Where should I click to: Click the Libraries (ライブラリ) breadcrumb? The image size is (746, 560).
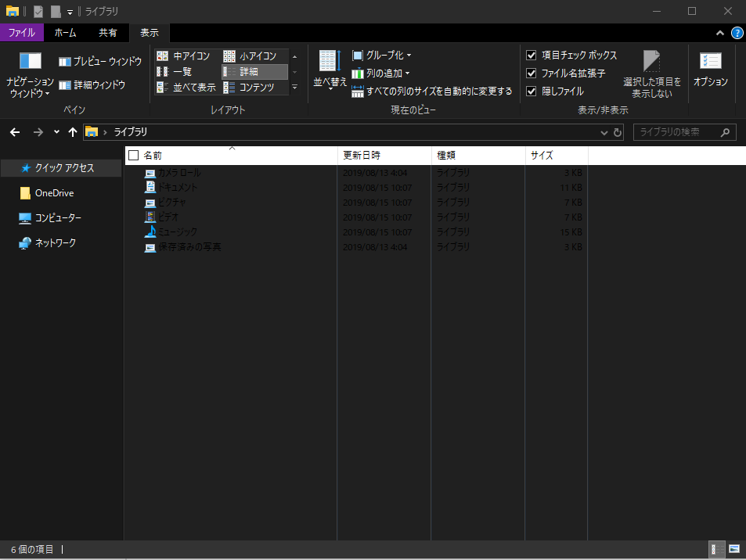tap(131, 132)
